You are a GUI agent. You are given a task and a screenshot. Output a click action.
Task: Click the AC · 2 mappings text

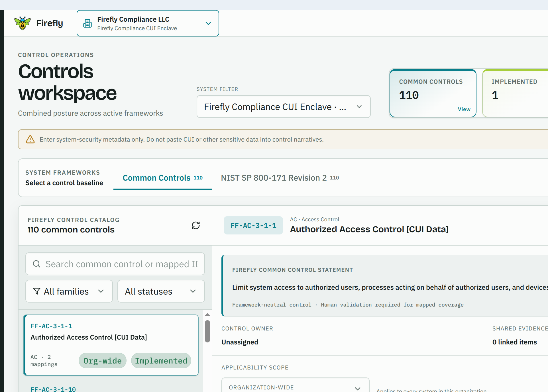44,360
